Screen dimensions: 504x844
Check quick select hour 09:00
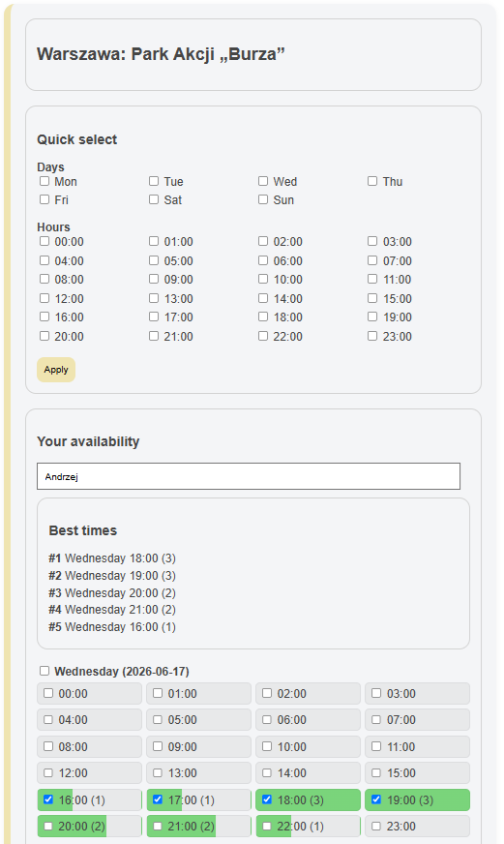click(154, 279)
